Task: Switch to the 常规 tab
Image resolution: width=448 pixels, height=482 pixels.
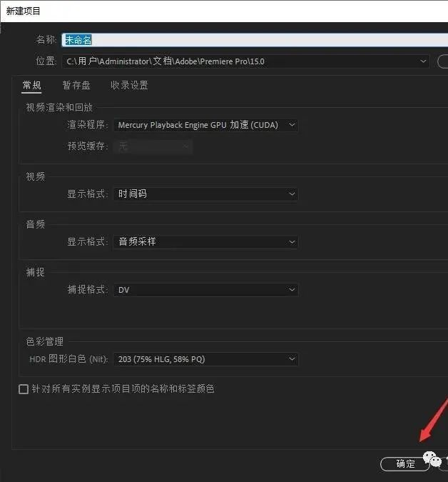Action: tap(32, 85)
